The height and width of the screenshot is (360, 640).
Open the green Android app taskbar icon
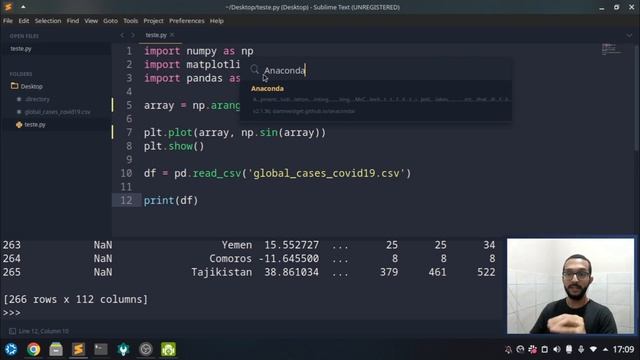[x=168, y=349]
